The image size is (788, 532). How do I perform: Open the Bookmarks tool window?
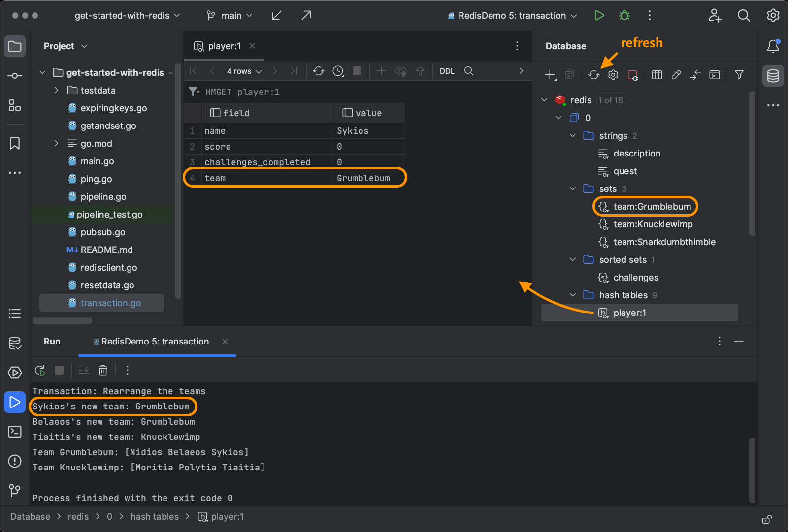click(15, 143)
